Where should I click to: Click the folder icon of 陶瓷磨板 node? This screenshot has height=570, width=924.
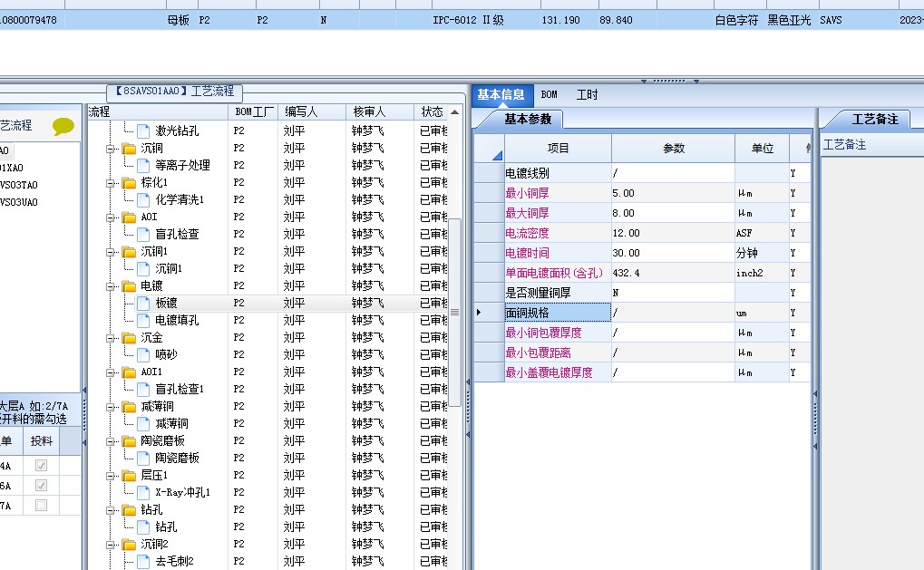pyautogui.click(x=129, y=441)
